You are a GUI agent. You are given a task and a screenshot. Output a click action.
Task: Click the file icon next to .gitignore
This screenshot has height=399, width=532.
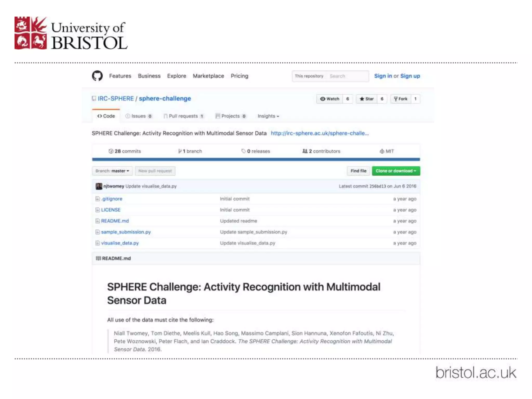(97, 199)
